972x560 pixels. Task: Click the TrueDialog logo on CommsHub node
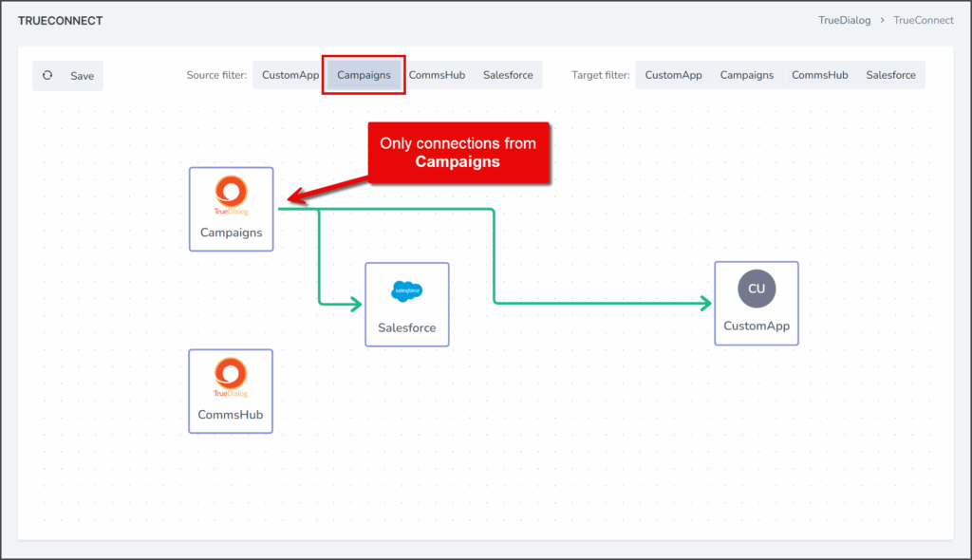[x=231, y=377]
